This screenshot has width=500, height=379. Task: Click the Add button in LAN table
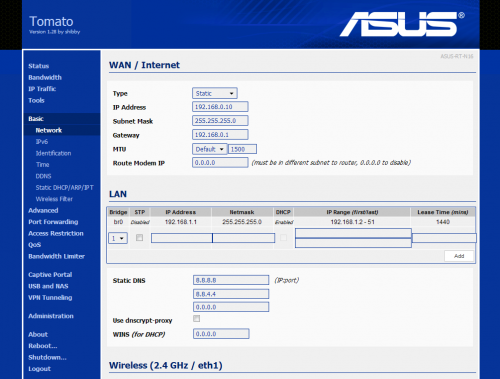(459, 256)
